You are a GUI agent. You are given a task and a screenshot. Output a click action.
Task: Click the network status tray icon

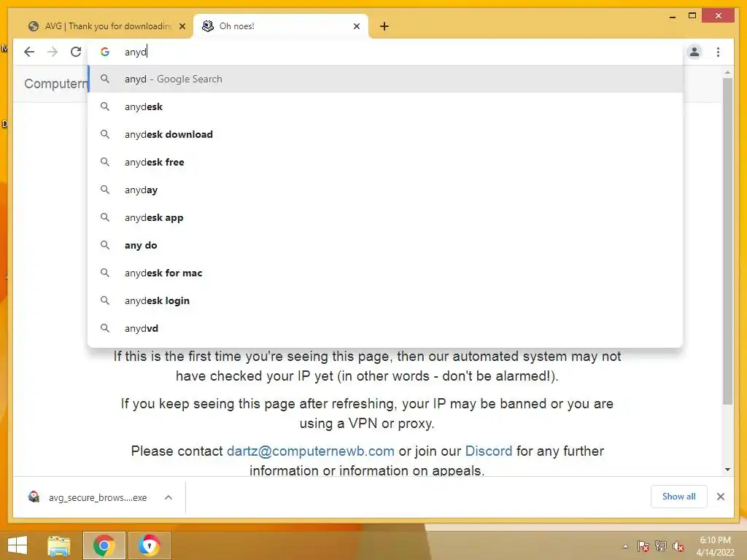(661, 546)
